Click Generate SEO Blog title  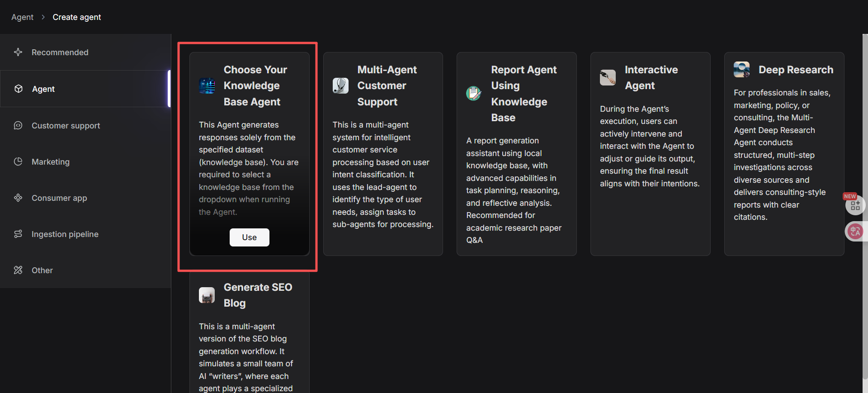tap(258, 295)
